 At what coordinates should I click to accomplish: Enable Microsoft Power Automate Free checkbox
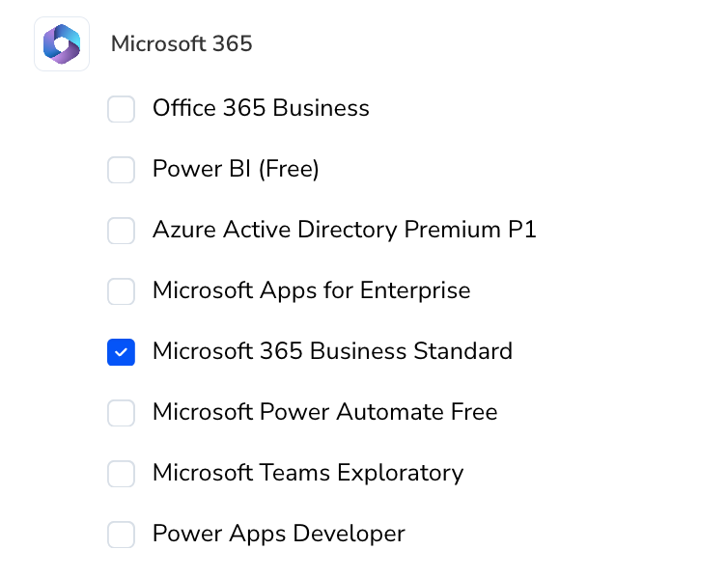coord(122,413)
